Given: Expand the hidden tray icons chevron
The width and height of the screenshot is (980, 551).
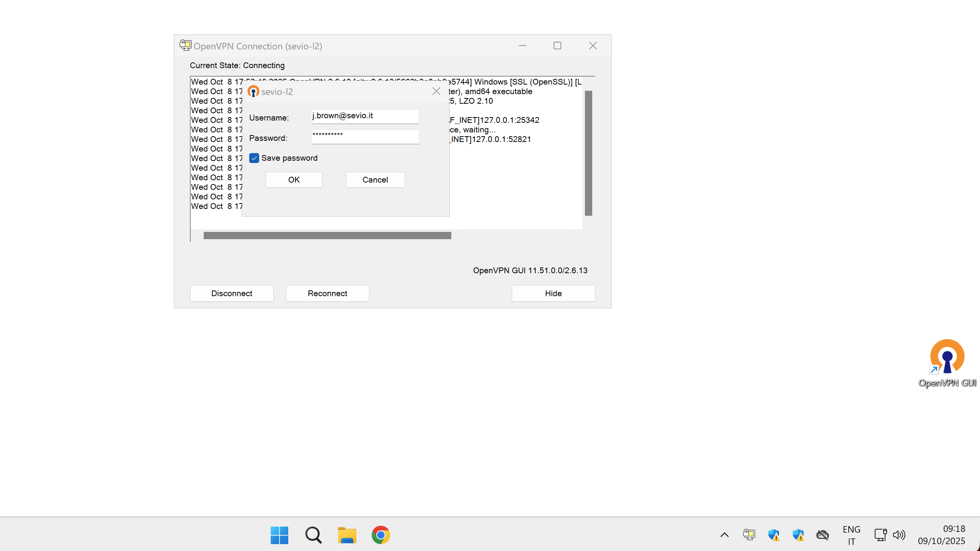Looking at the screenshot, I should [724, 535].
